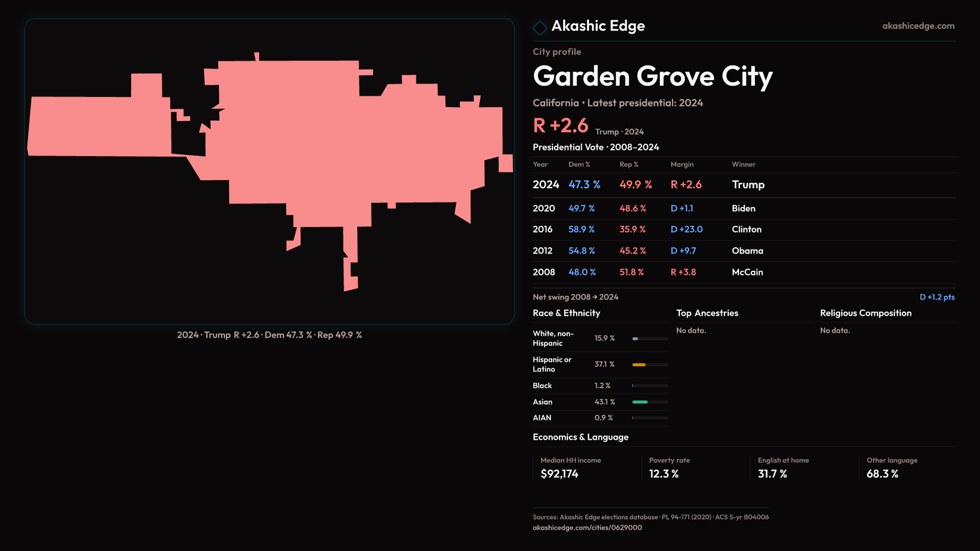The height and width of the screenshot is (551, 980).
Task: Click the Religious Composition section heading
Action: click(x=865, y=313)
